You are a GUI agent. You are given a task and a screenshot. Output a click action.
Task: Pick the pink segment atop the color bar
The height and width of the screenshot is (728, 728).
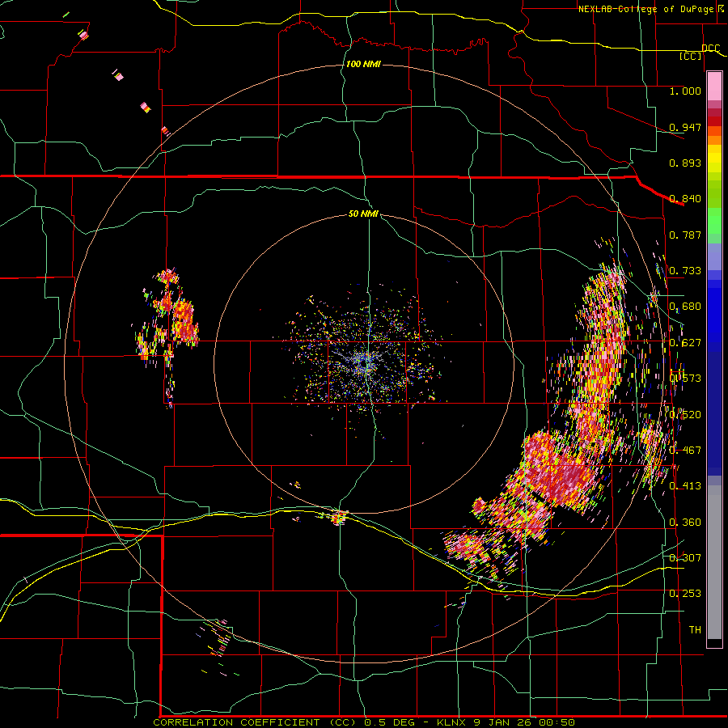coord(714,87)
